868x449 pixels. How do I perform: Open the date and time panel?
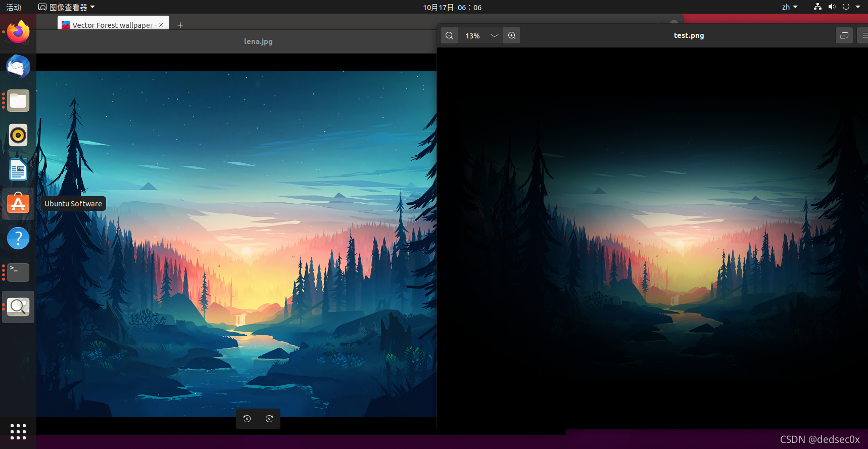click(x=452, y=7)
